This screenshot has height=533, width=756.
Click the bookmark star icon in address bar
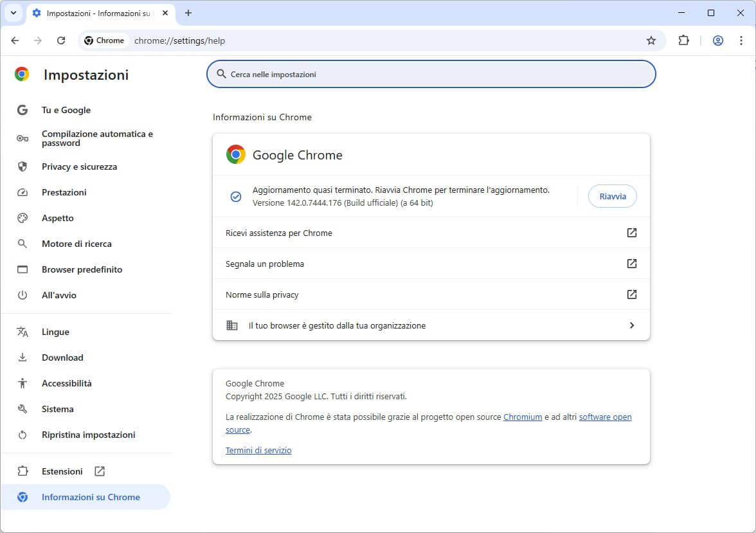(x=651, y=41)
